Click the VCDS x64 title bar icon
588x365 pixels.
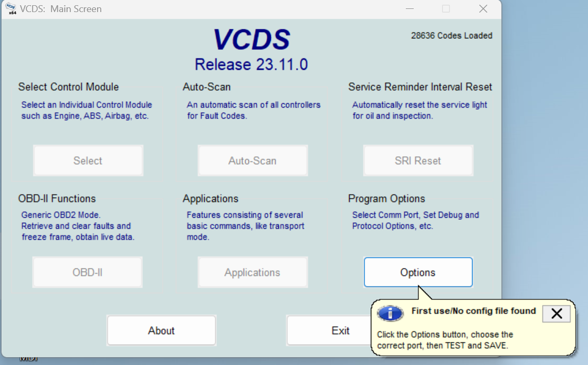click(x=10, y=8)
